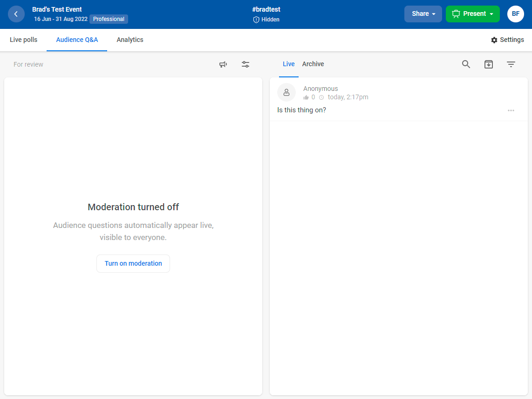Click the Hidden visibility status under #bradtest
The height and width of the screenshot is (399, 532).
click(266, 20)
